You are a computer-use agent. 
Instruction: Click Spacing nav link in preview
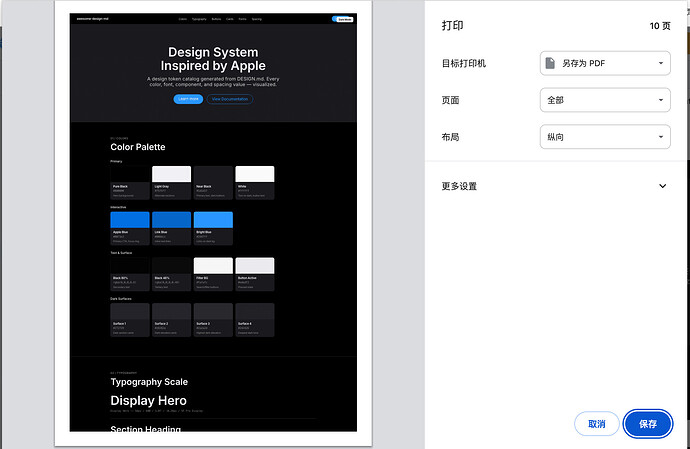257,19
